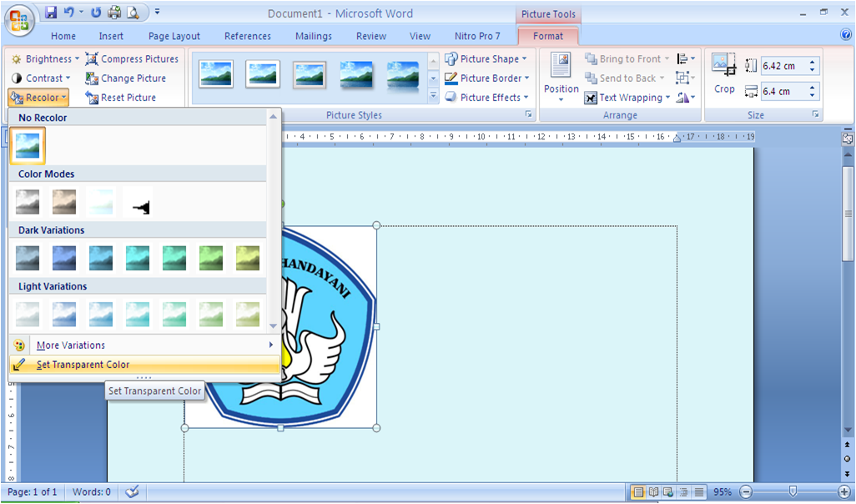
Task: Click Bring to Front
Action: [627, 59]
